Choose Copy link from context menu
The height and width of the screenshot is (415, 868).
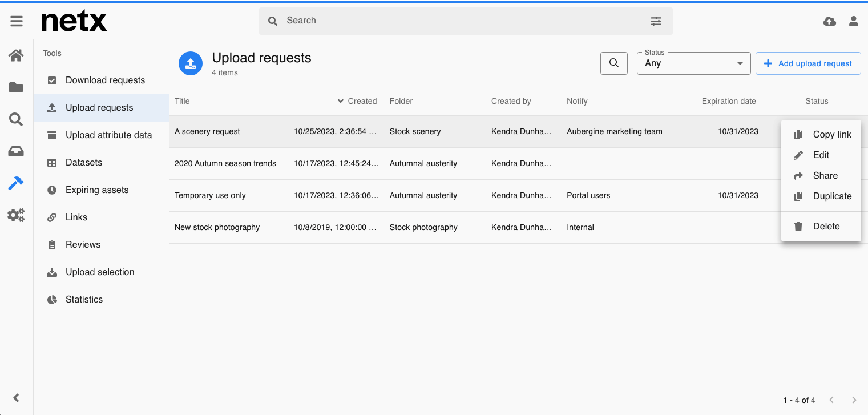[821, 135]
